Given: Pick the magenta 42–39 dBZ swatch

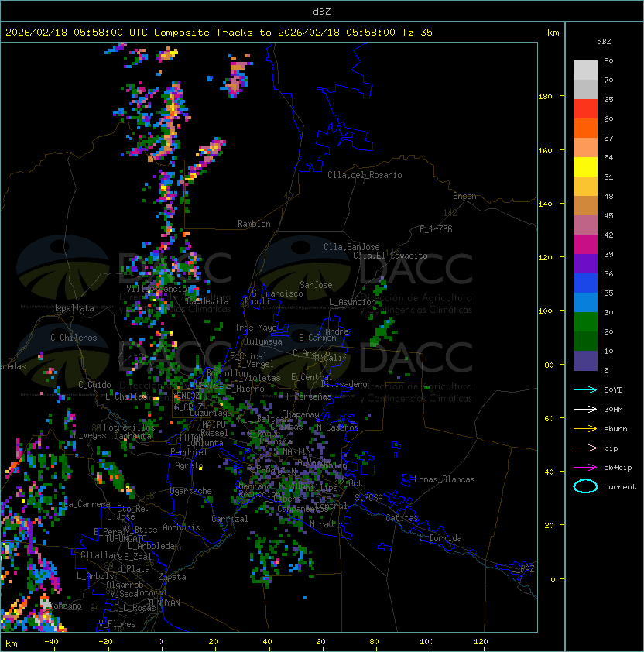Looking at the screenshot, I should [585, 244].
